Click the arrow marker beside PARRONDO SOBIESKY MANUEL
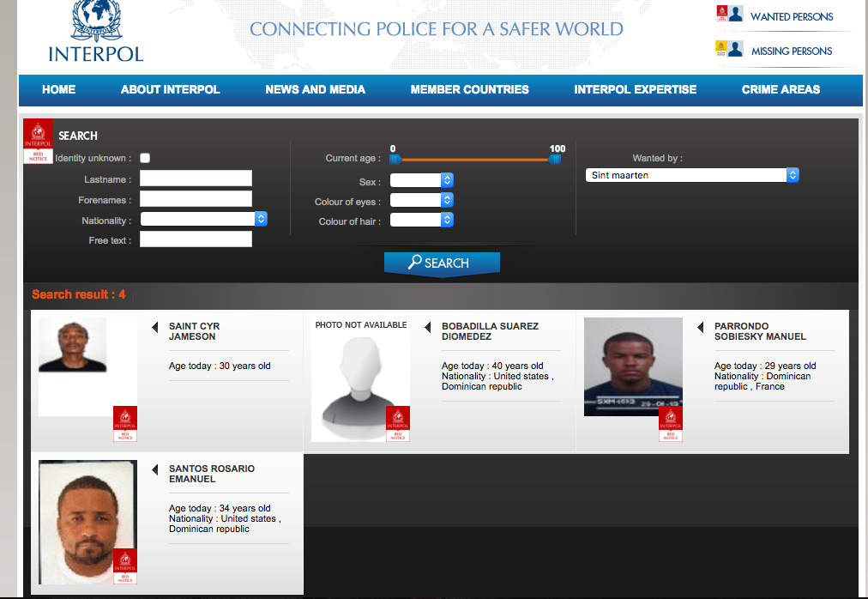 [x=700, y=327]
